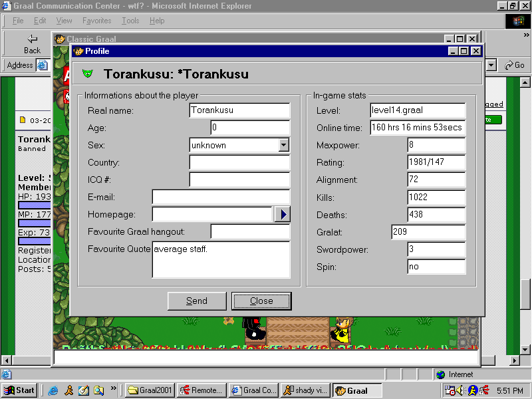Click the Country input field
Image resolution: width=532 pixels, height=399 pixels.
coord(239,162)
